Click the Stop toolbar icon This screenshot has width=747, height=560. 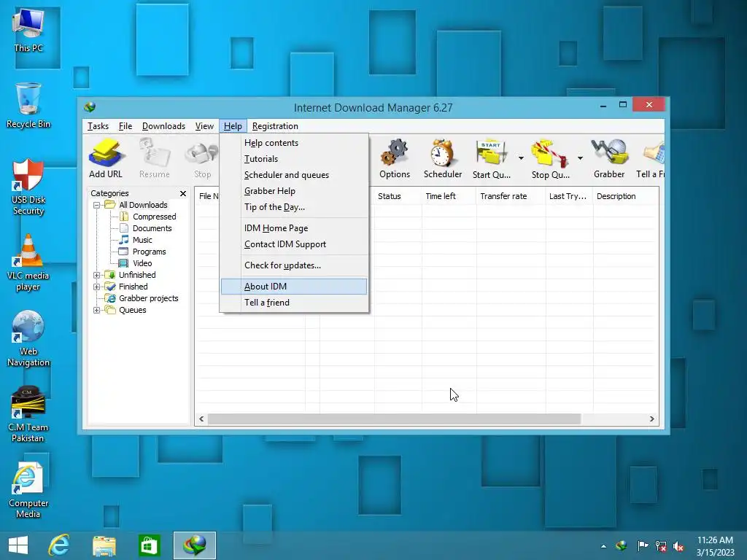pos(202,158)
